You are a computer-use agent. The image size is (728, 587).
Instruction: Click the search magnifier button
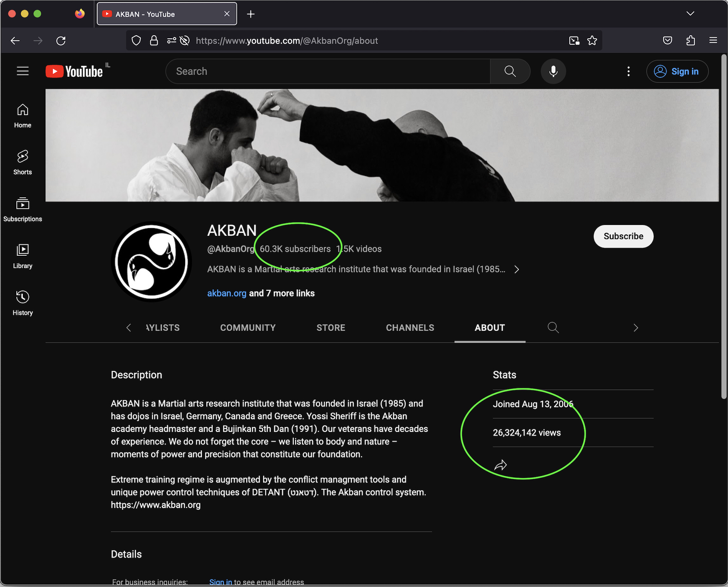[510, 71]
